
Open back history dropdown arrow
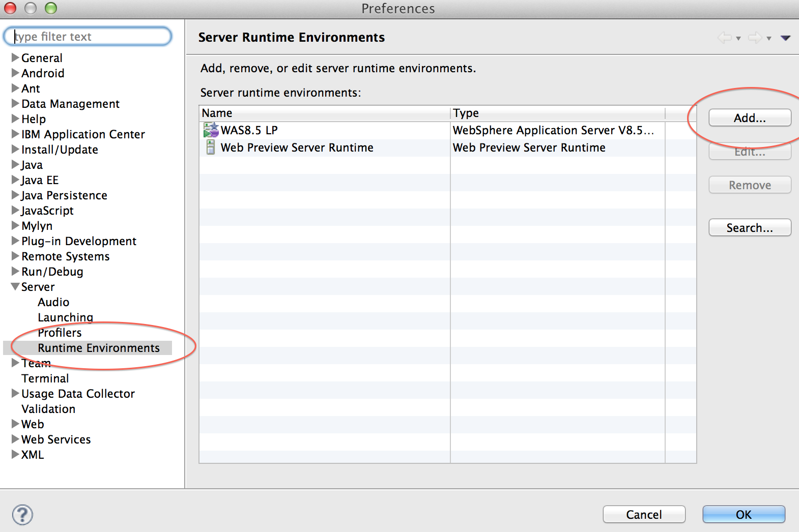[x=738, y=38]
